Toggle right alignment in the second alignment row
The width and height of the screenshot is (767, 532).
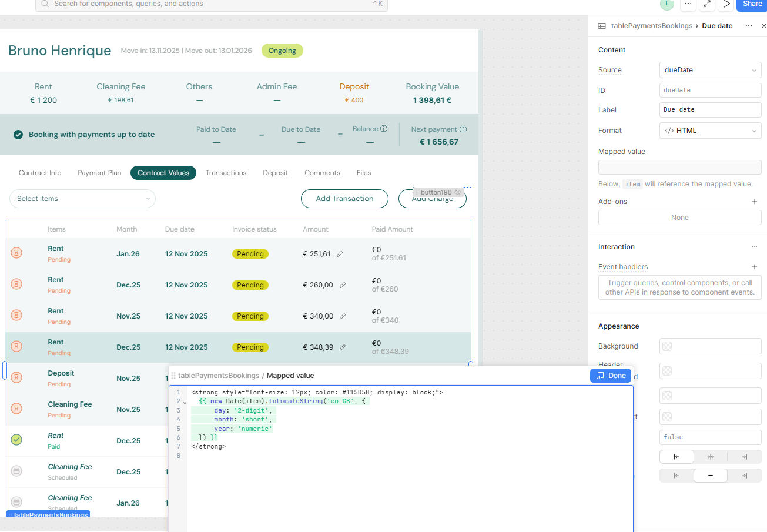744,475
